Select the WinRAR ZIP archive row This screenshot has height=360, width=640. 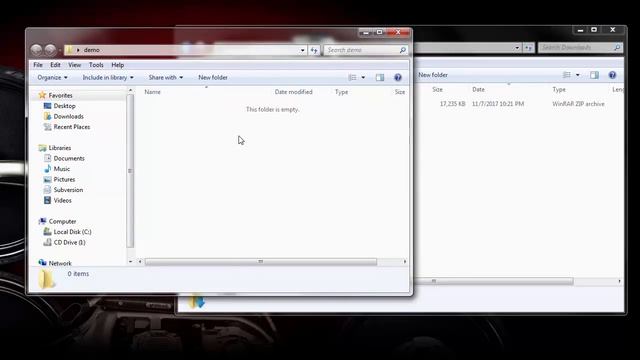(x=518, y=104)
